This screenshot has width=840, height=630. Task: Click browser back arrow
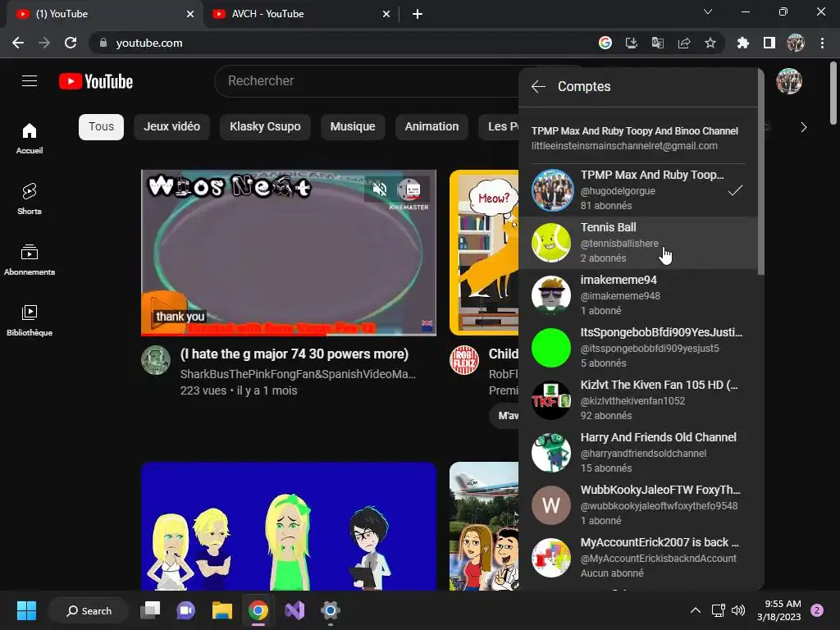[x=18, y=43]
